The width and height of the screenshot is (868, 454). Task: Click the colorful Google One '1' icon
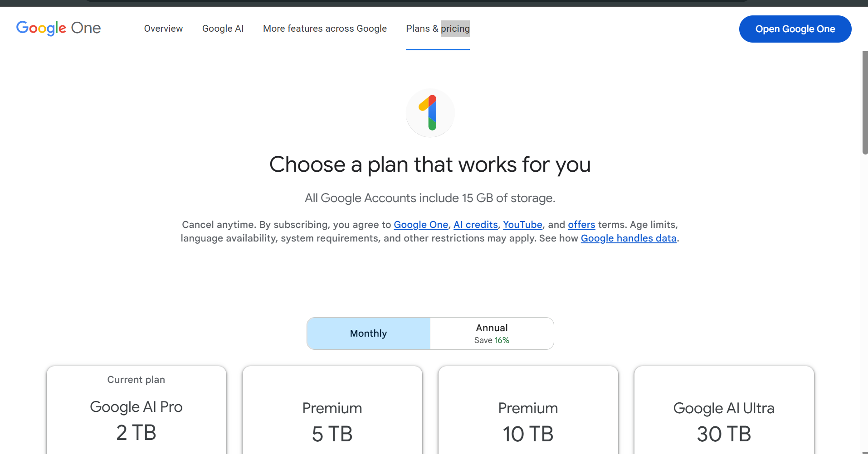[430, 113]
